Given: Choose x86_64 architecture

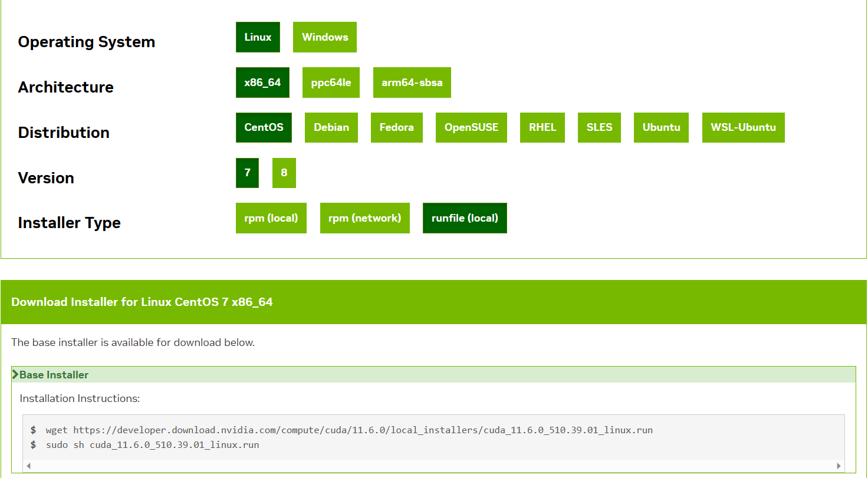Looking at the screenshot, I should [262, 83].
